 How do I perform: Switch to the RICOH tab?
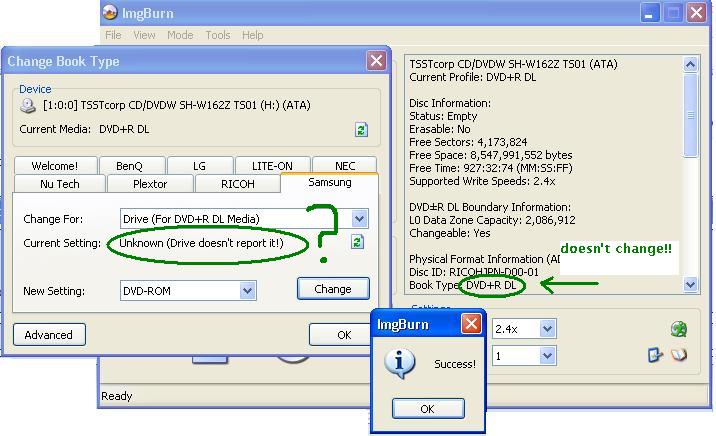point(237,184)
